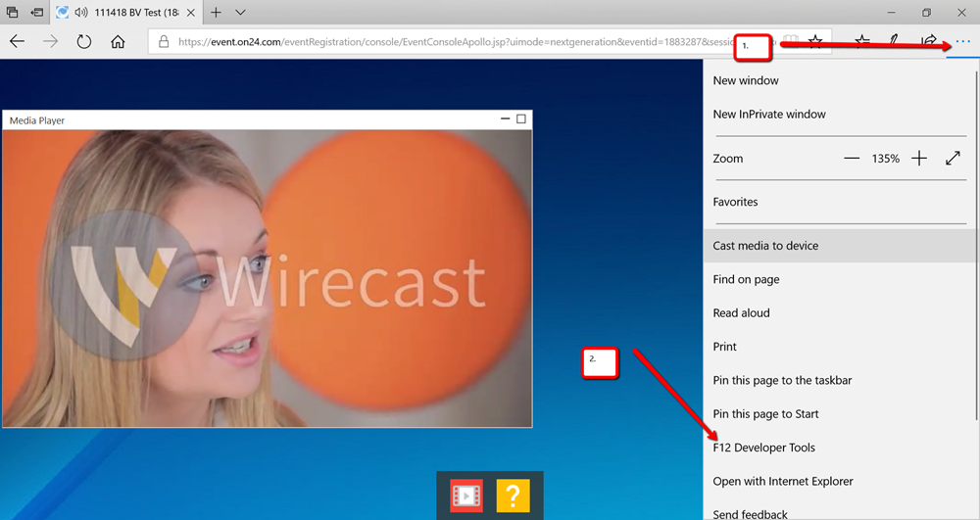
Task: Go to the Home page icon
Action: pyautogui.click(x=118, y=42)
